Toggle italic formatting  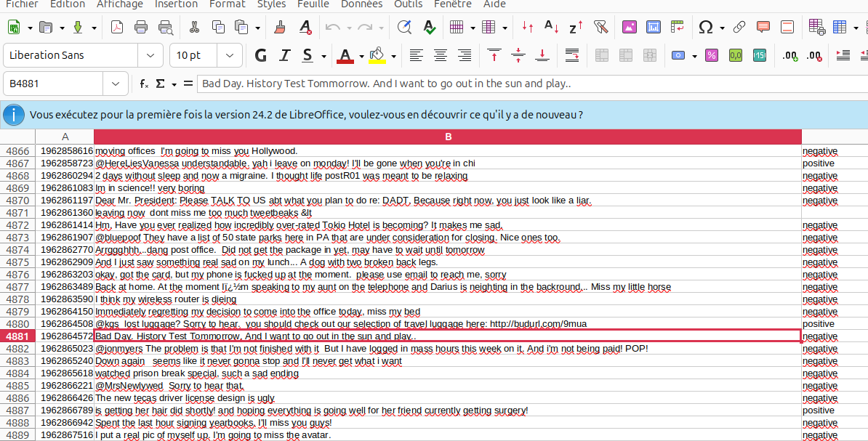pyautogui.click(x=285, y=55)
